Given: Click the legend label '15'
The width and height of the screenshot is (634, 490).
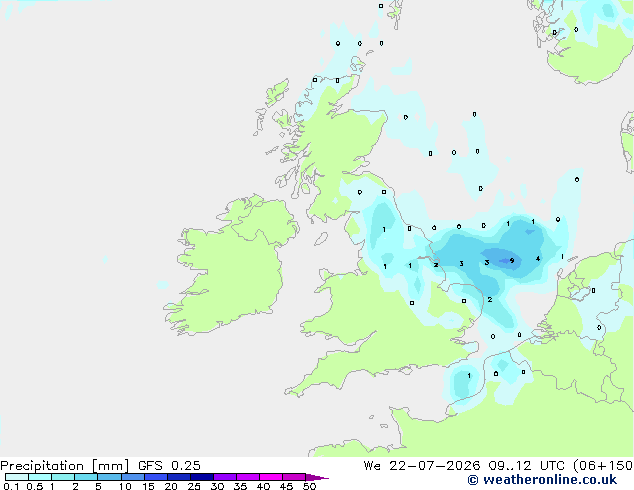Looking at the screenshot, I should click(148, 486).
